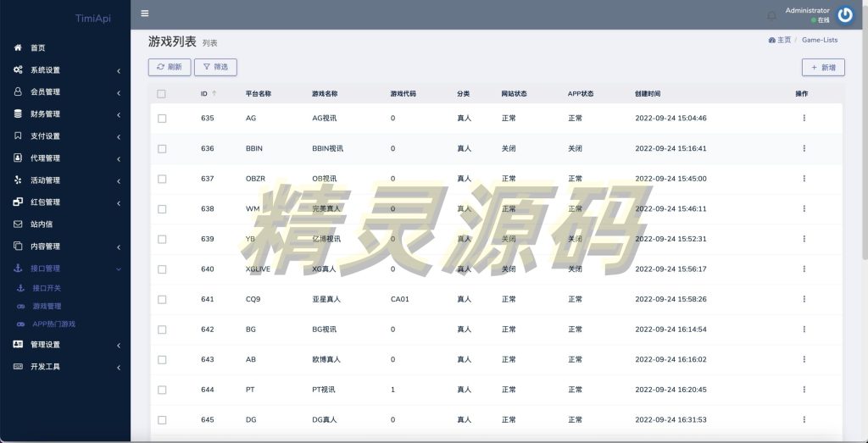Click the icon beside 活动管理
This screenshot has height=443, width=868.
[x=18, y=180]
